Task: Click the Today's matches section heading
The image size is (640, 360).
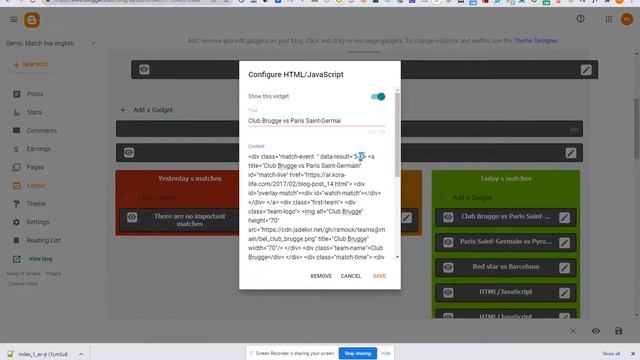Action: (x=506, y=179)
